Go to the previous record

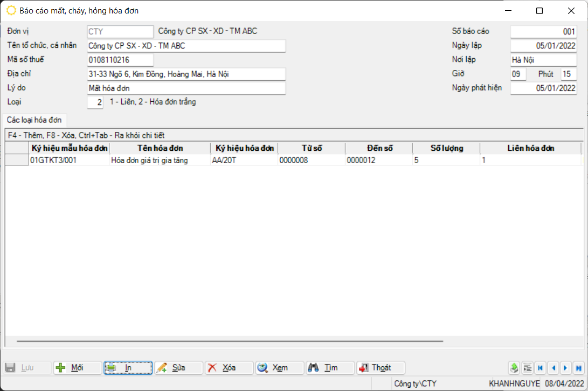point(553,368)
